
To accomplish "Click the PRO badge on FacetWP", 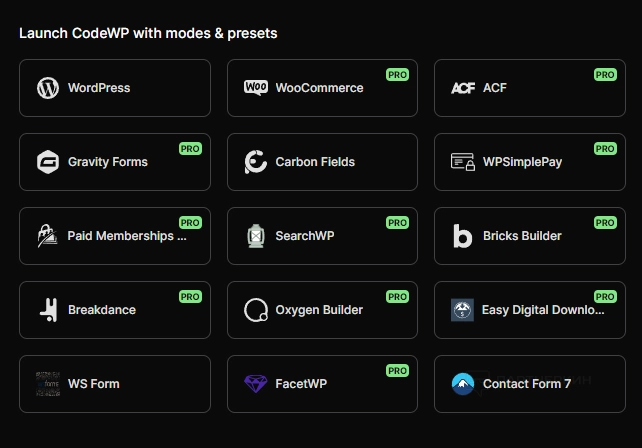I will click(x=397, y=371).
